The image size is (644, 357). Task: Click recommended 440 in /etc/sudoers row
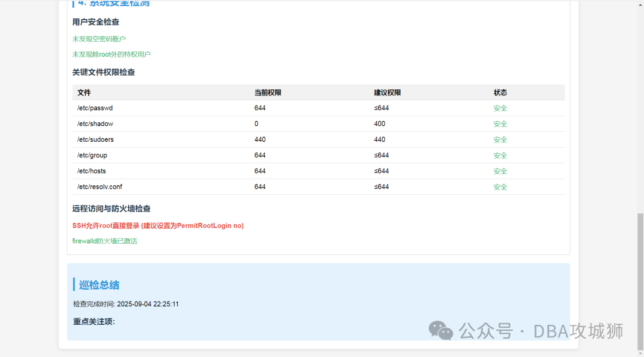click(379, 139)
